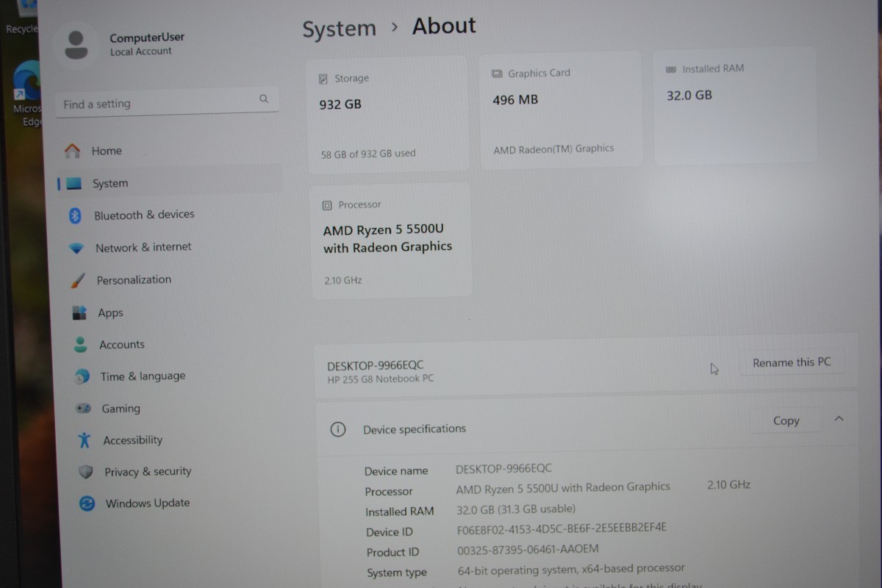Click the search magnifier icon
Viewport: 882px width, 588px height.
coord(264,98)
